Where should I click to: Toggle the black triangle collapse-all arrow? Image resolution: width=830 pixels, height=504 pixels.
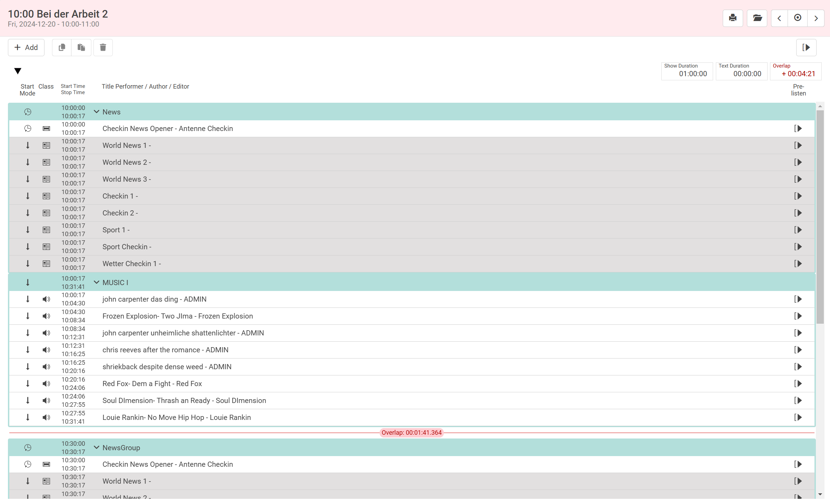pyautogui.click(x=18, y=71)
